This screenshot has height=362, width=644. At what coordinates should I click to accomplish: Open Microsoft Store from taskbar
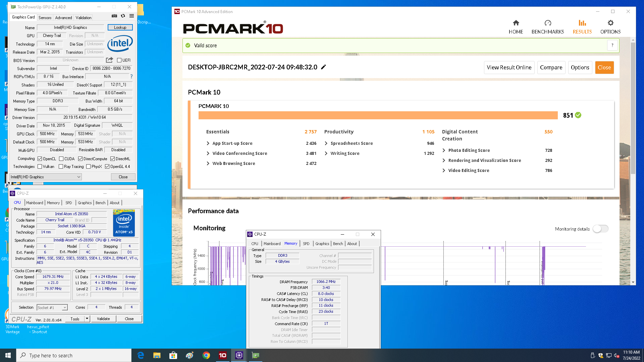click(x=173, y=355)
